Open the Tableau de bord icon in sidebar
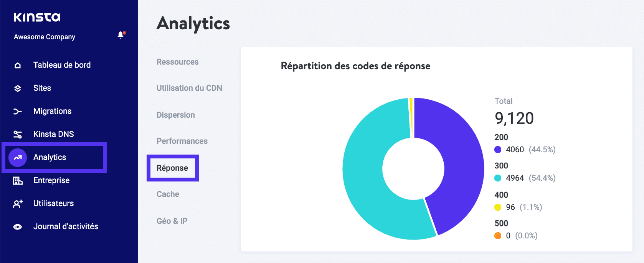This screenshot has width=644, height=263. coord(18,65)
